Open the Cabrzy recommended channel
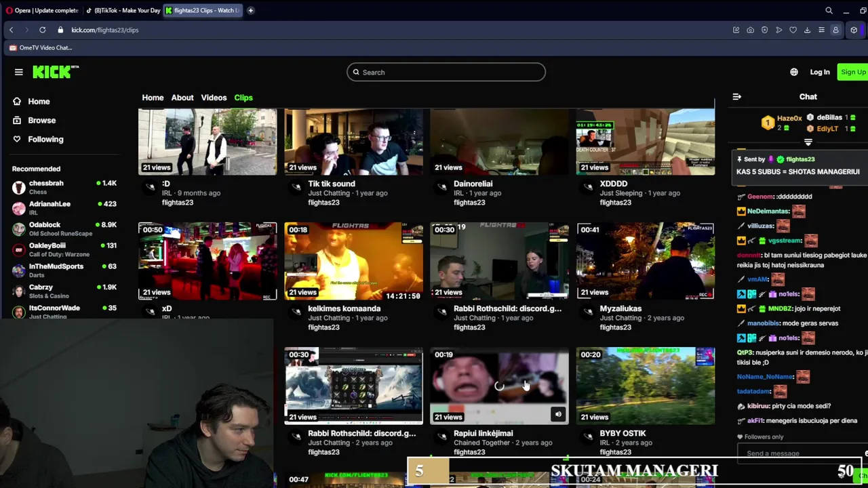Screen dimensions: 868x488 (x=64, y=291)
